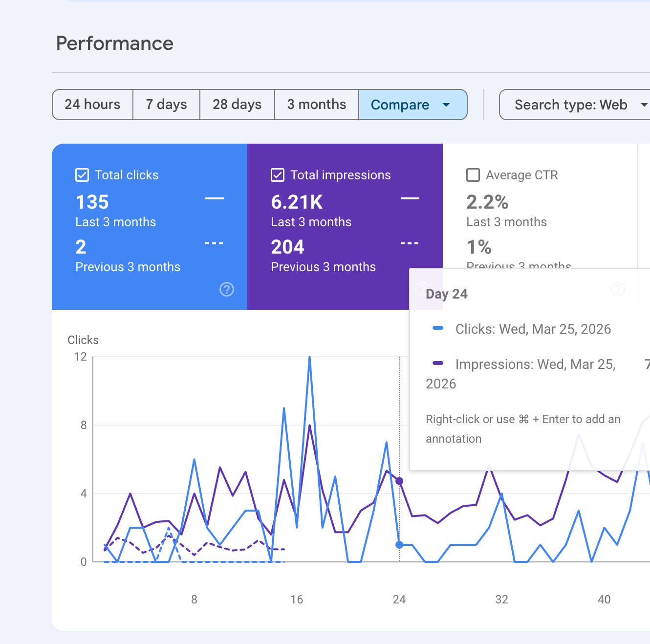
Task: Click the solid line indicator on Total clicks card
Action: click(215, 198)
